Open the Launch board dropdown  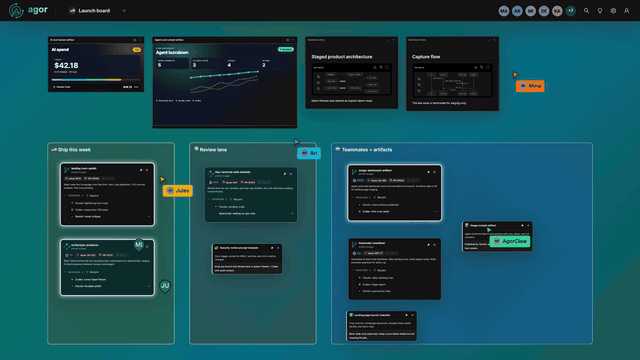tap(98, 11)
